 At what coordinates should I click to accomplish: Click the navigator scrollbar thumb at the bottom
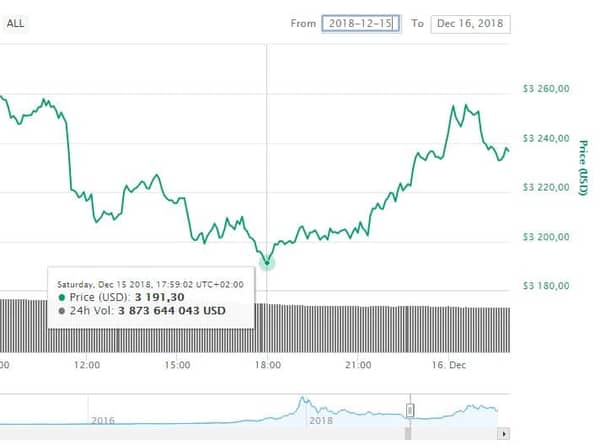coord(408,434)
